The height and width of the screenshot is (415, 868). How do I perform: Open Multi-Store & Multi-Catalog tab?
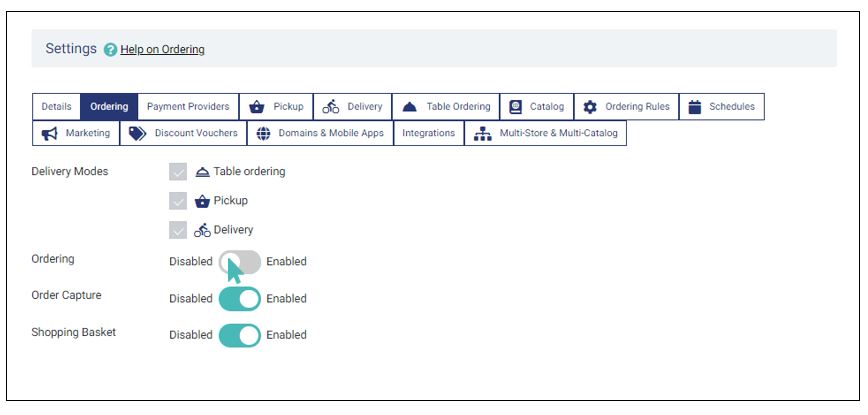tap(545, 133)
